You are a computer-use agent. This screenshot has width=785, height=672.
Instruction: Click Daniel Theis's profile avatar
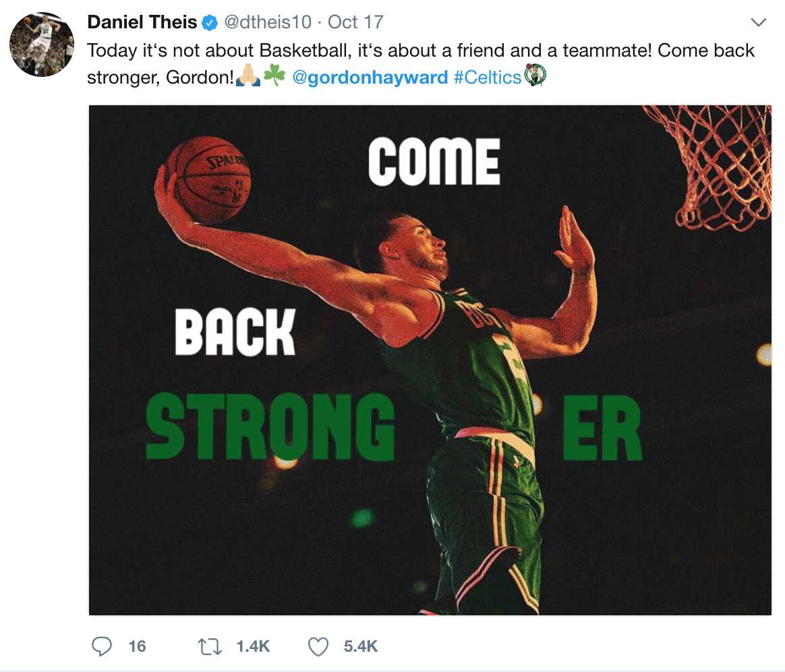click(42, 45)
